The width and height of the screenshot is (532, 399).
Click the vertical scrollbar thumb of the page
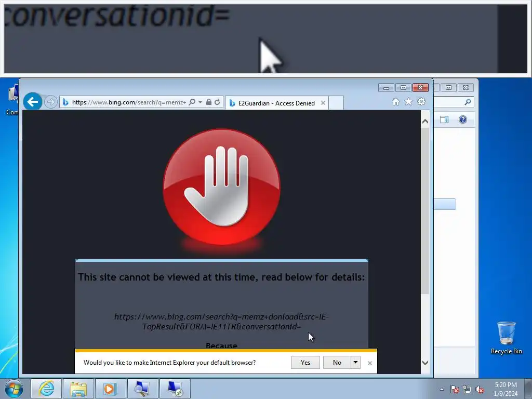click(425, 211)
